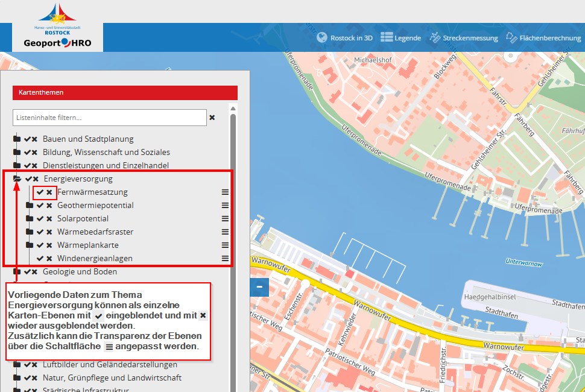Screen dimensions: 585x392
Task: Clear the list filter with the X icon
Action: (212, 118)
